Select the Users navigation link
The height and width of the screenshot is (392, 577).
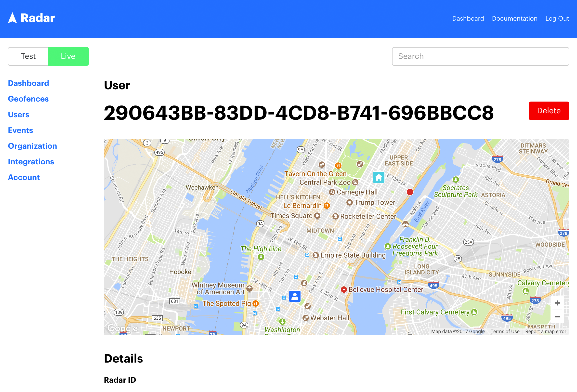point(18,114)
